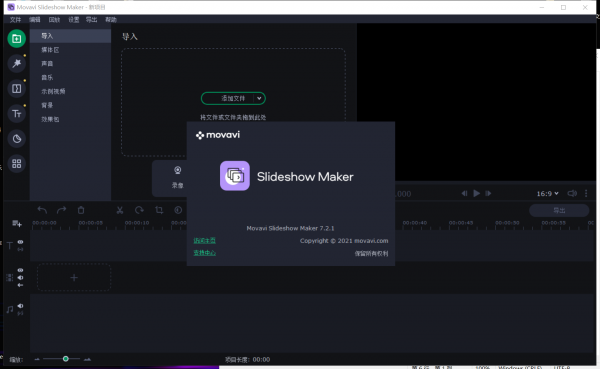Select 媒体区 in the sidebar list
The width and height of the screenshot is (600, 369).
coord(70,50)
